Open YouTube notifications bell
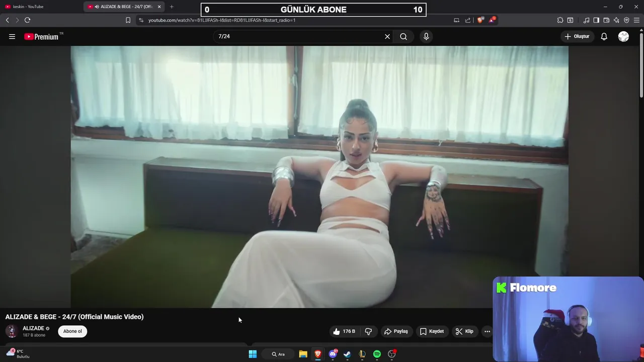The width and height of the screenshot is (644, 362). point(604,36)
